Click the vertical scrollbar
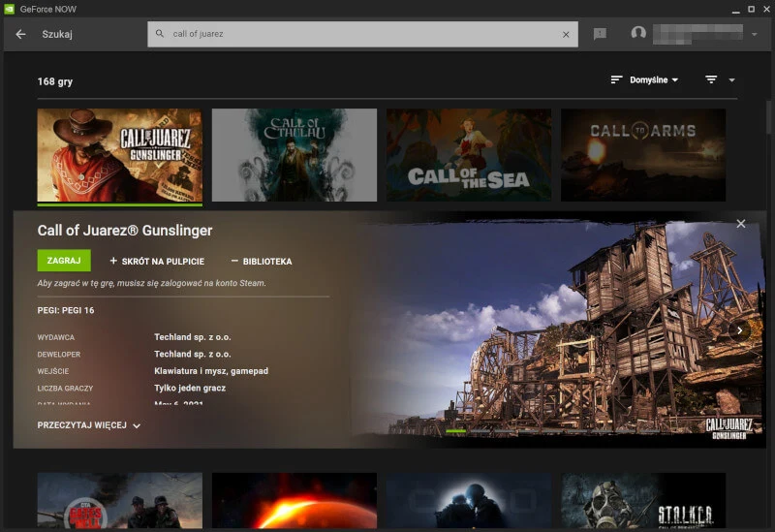The image size is (775, 532). 769,116
